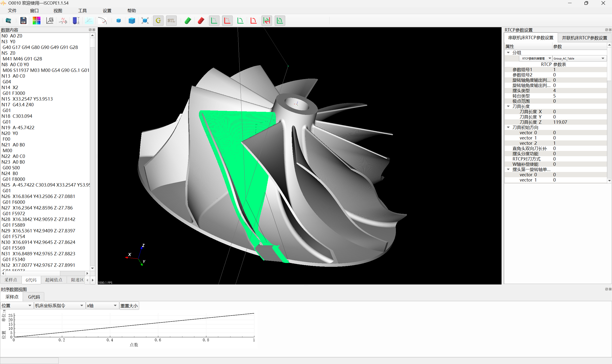Collapse the 刀具初始方向 group
612x364 pixels.
[x=508, y=127]
